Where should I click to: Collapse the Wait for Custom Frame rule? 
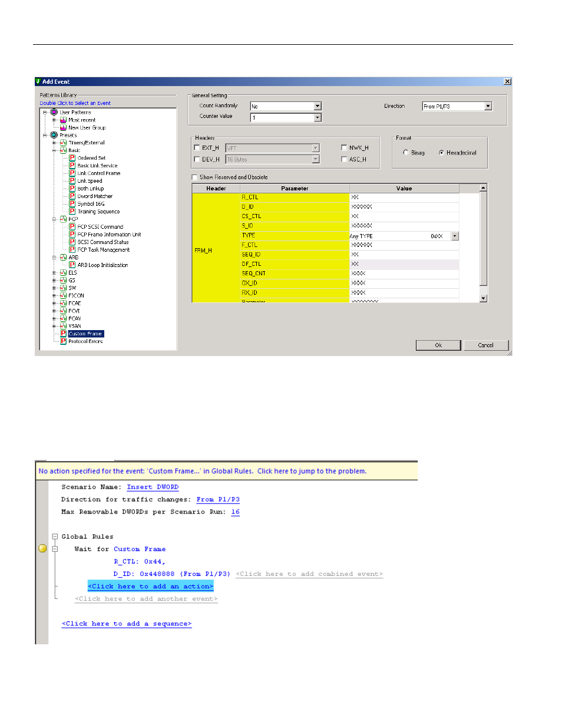55,549
